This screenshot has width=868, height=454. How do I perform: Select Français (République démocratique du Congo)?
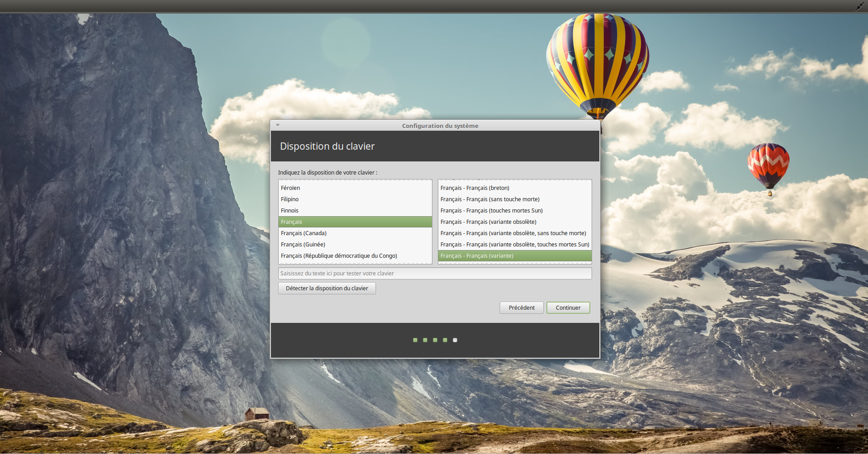click(339, 255)
